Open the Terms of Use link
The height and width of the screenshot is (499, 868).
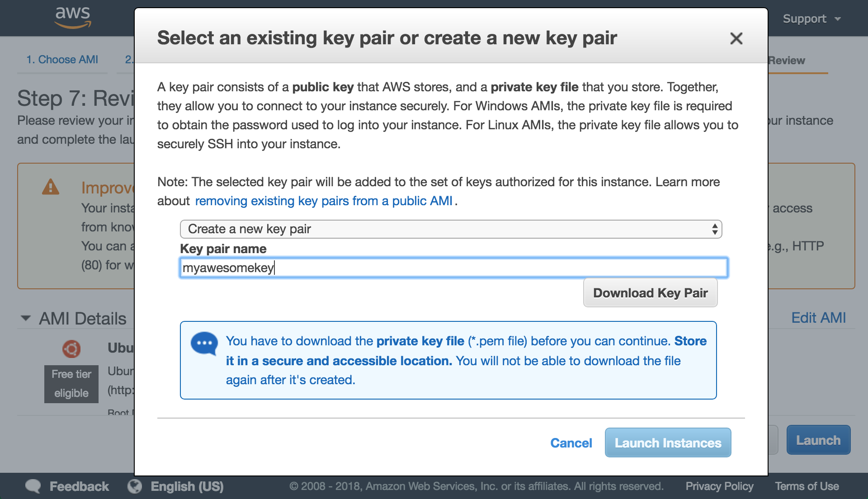coord(807,486)
